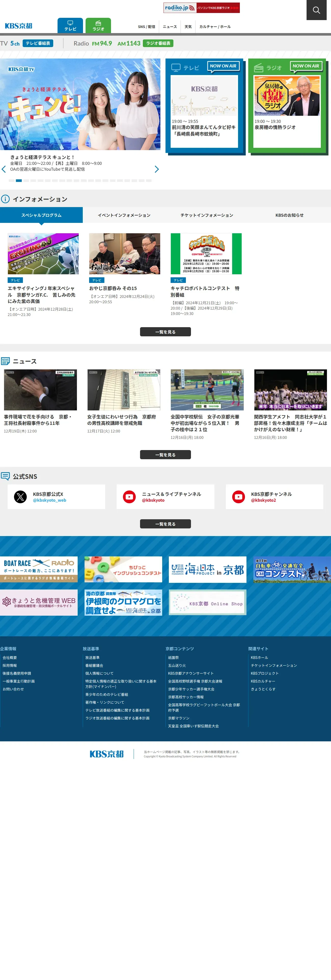Open キャチロボバトルコンテスト thumbnail

(x=206, y=254)
